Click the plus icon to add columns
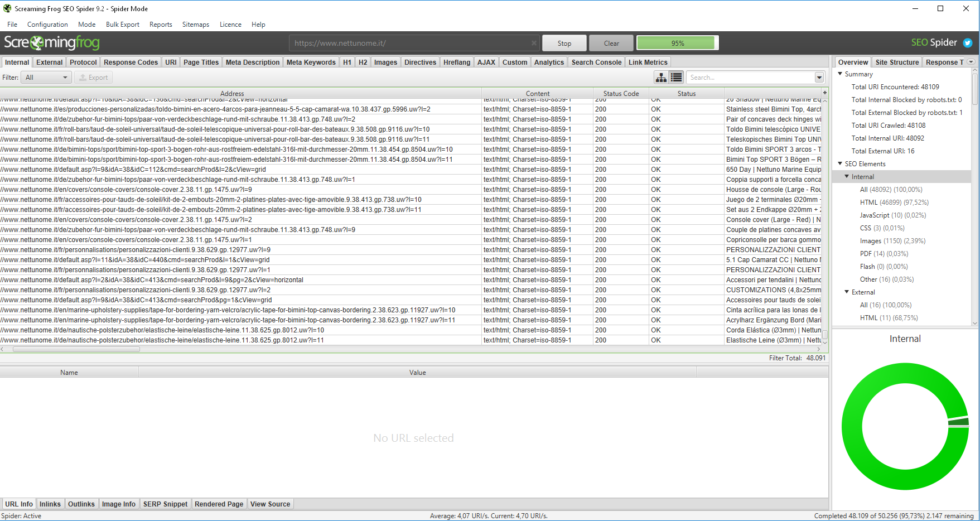Viewport: 980px width, 521px height. pyautogui.click(x=824, y=93)
